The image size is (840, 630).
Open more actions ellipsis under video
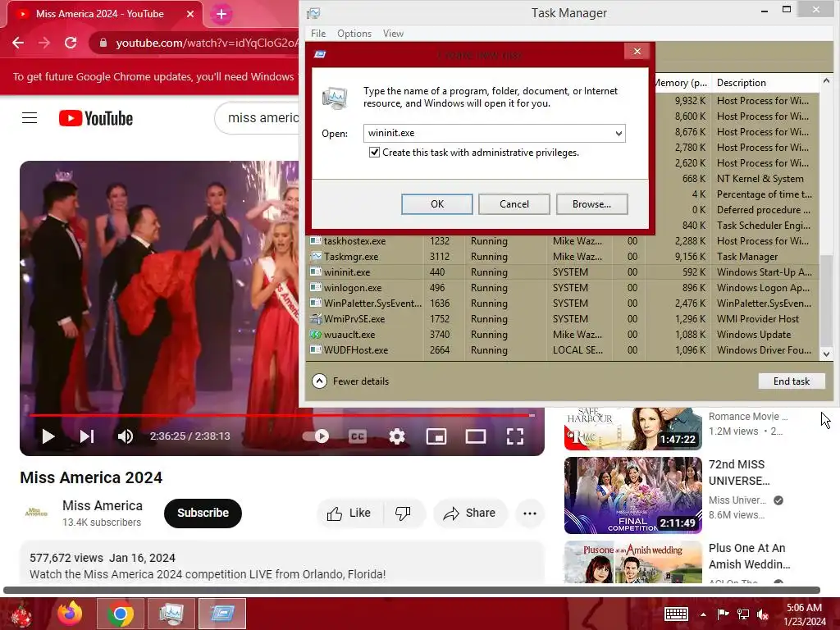tap(530, 514)
